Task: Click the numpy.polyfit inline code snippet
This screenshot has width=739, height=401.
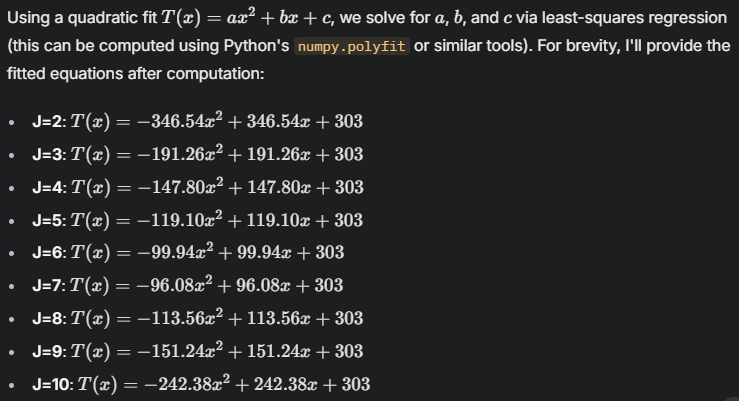Action: (x=353, y=48)
